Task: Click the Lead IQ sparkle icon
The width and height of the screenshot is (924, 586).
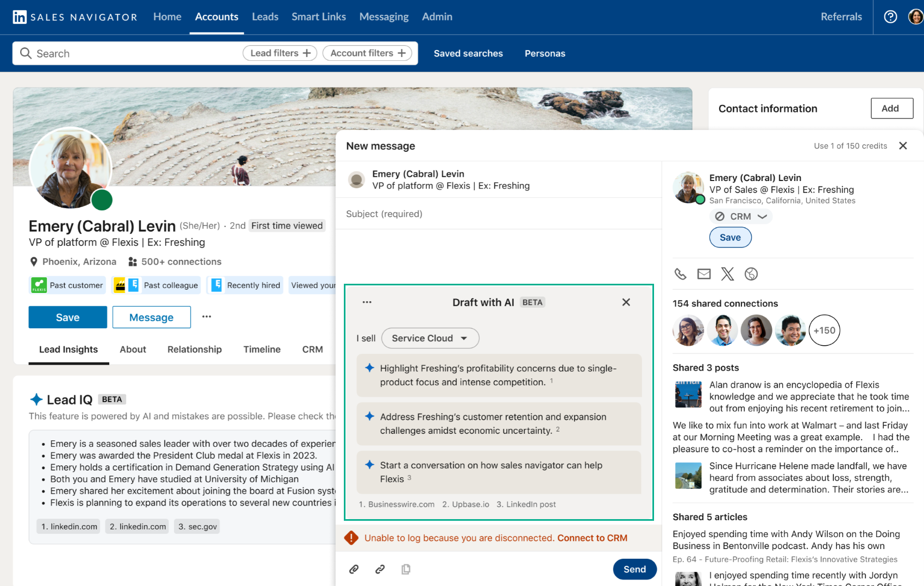Action: pyautogui.click(x=36, y=400)
